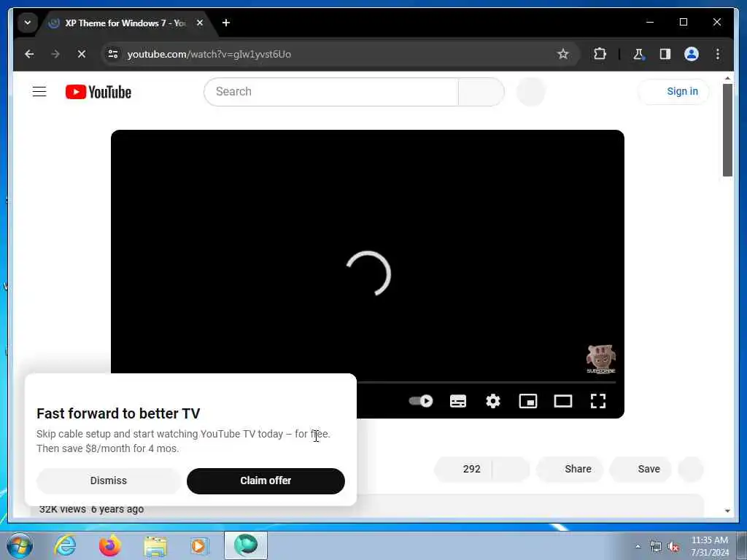
Task: Close the XP Theme for Windows 7 tab
Action: coord(200,23)
